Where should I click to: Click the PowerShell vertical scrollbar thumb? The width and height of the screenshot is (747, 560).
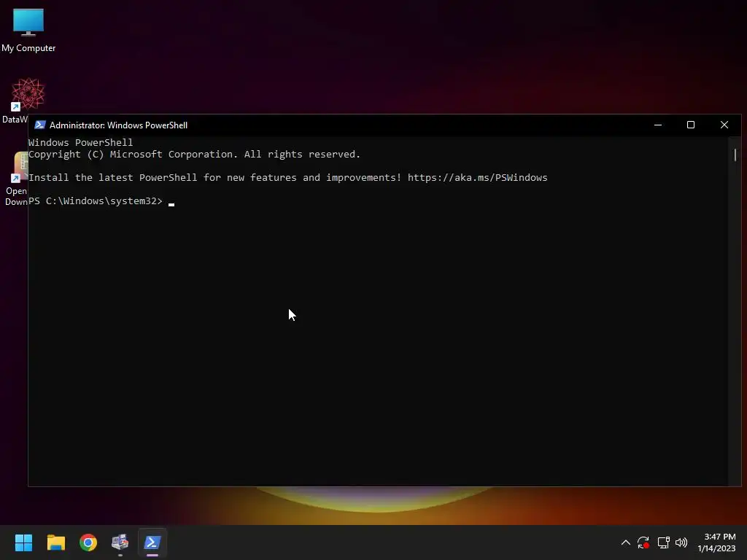pos(735,155)
